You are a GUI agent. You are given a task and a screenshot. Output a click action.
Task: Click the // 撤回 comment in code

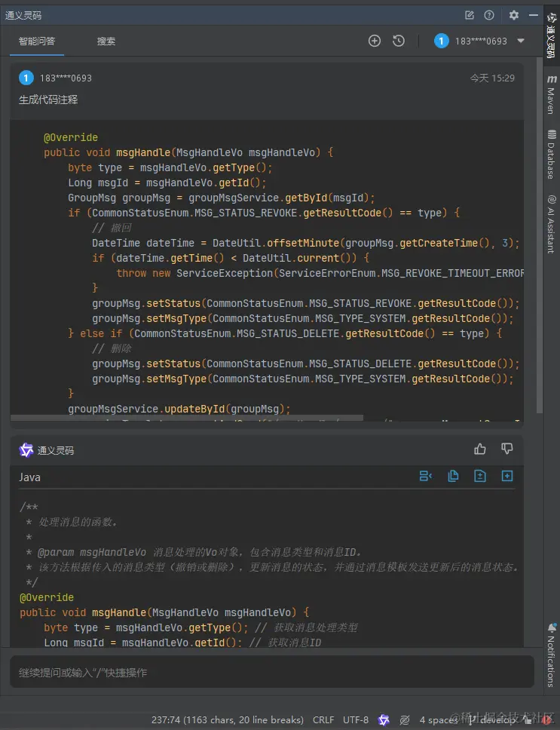click(x=112, y=228)
